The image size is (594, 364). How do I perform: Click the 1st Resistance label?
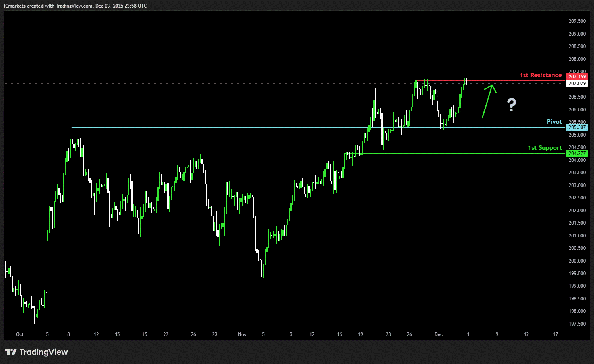(x=540, y=75)
